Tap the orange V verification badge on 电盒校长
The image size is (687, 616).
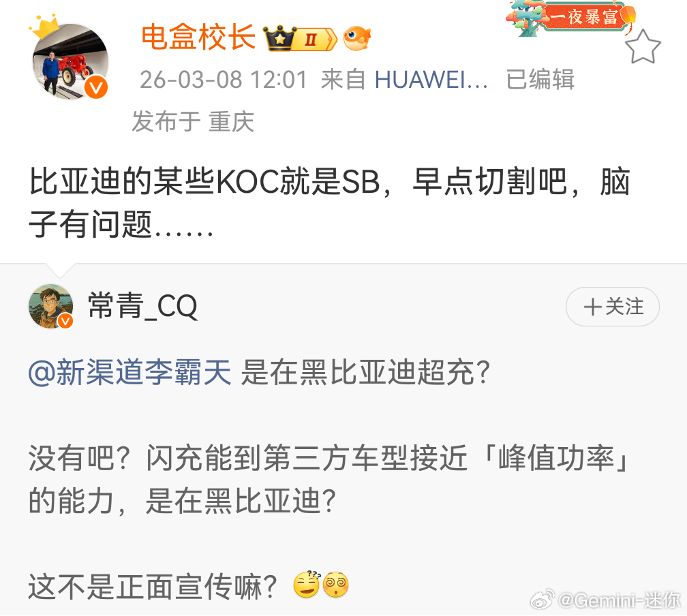96,88
